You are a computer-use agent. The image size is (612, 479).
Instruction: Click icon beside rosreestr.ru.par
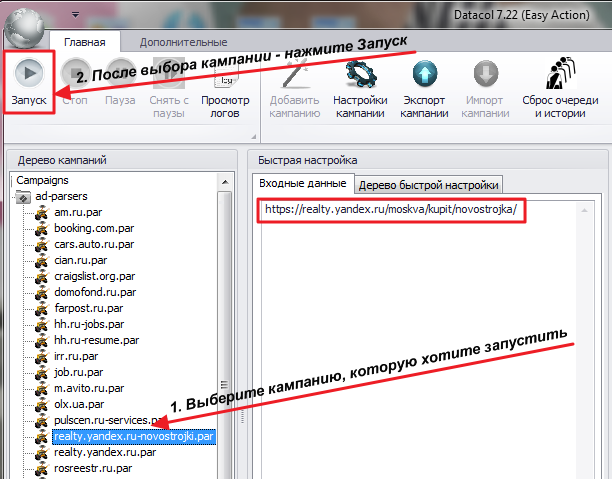pyautogui.click(x=42, y=469)
